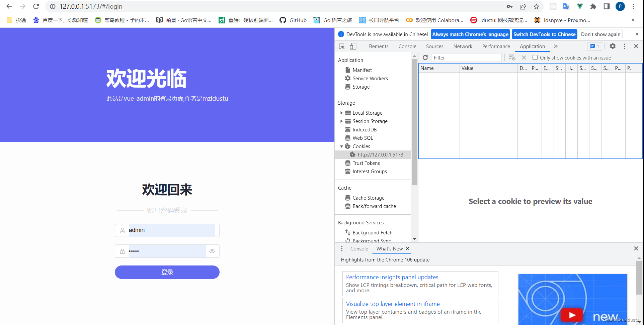Activate the DevTools inspect element tool
Image resolution: width=644 pixels, height=325 pixels.
[x=342, y=46]
